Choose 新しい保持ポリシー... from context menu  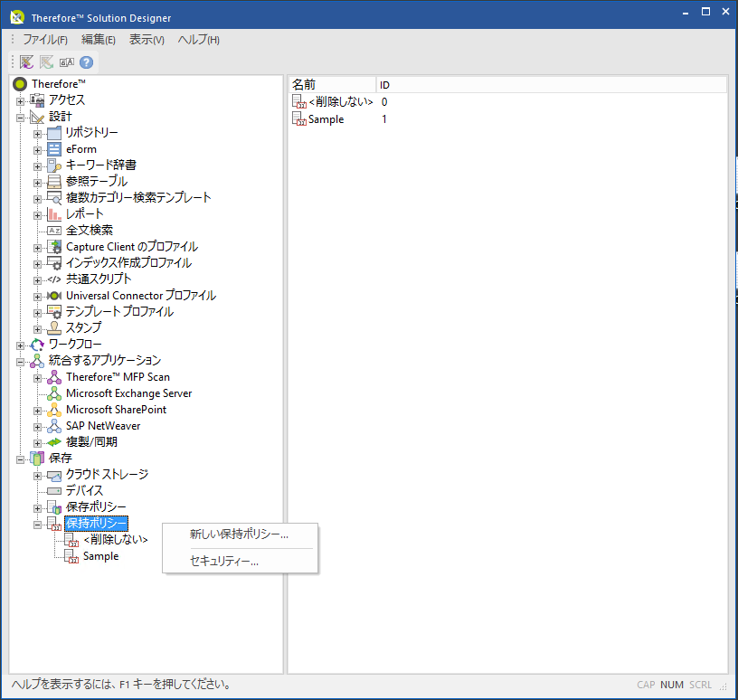(x=240, y=534)
